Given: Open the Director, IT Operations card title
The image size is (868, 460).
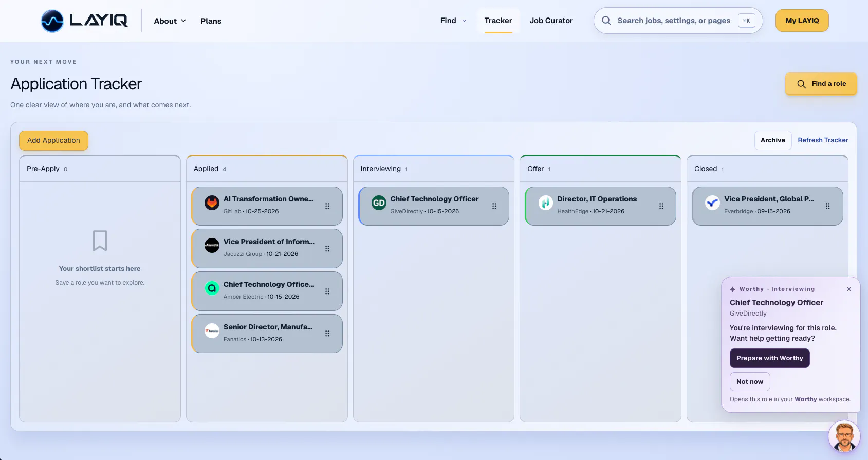Looking at the screenshot, I should 597,199.
